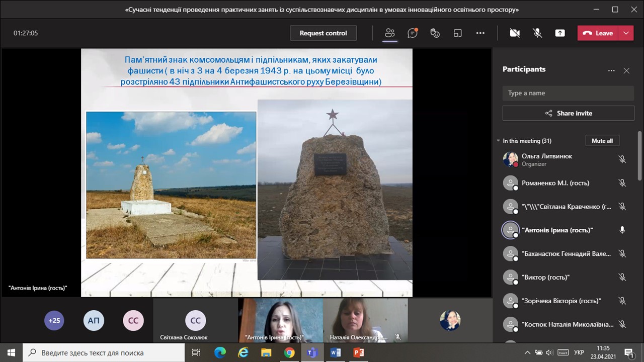
Task: Open Participants panel more options menu
Action: [611, 71]
